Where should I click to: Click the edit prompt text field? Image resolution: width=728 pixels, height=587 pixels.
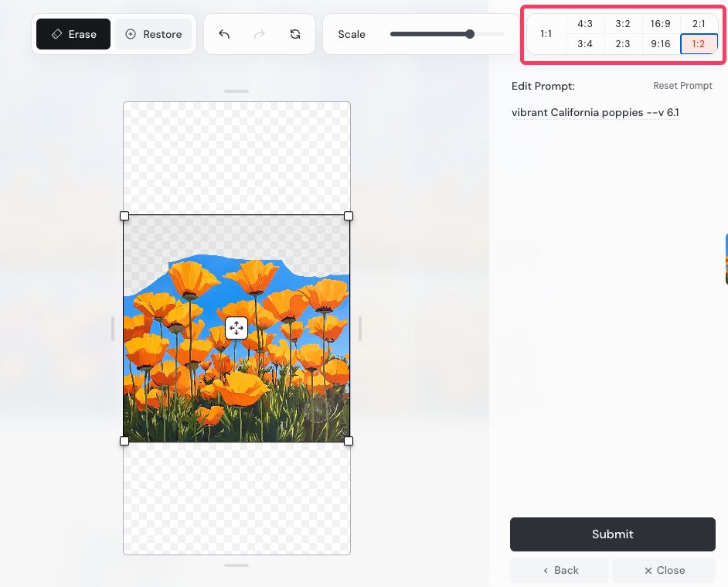click(595, 113)
